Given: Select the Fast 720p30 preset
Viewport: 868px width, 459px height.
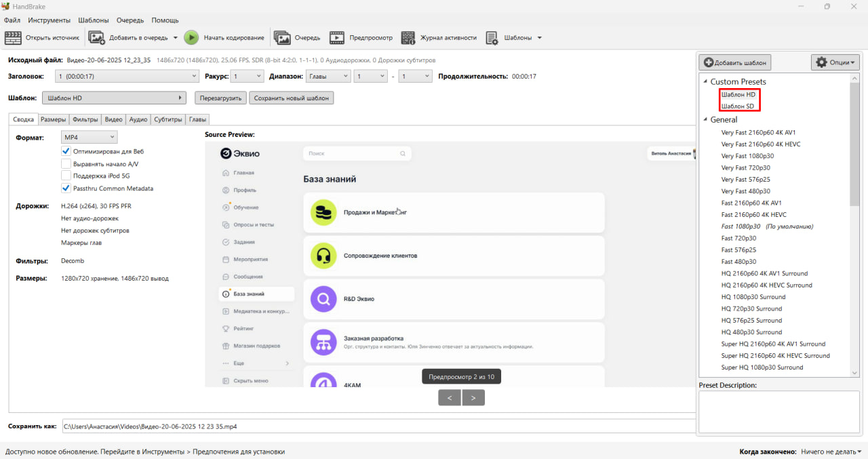Looking at the screenshot, I should [x=738, y=238].
